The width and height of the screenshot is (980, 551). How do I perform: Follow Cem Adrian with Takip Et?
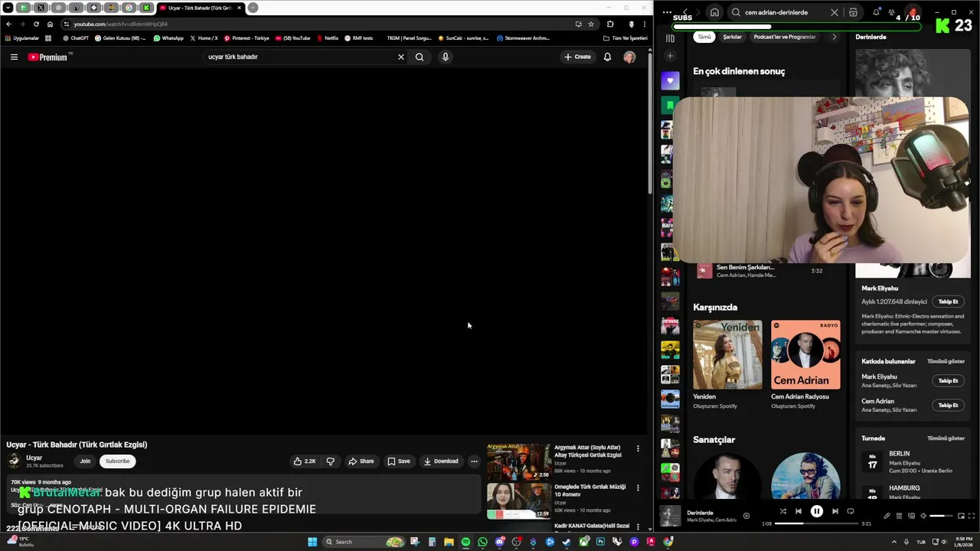click(x=948, y=405)
